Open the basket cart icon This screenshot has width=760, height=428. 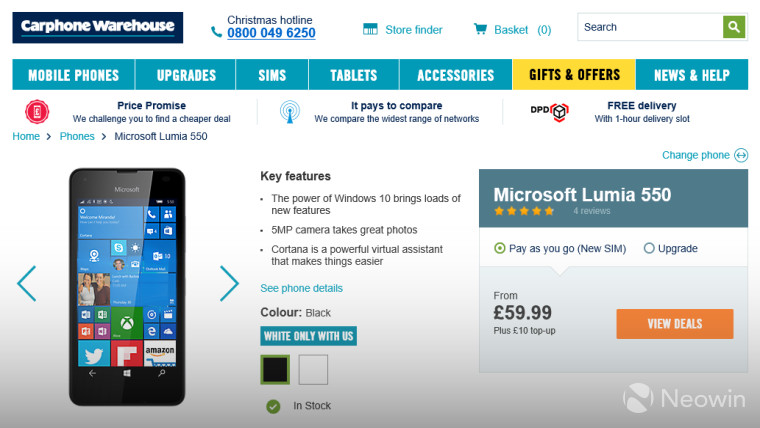click(x=480, y=29)
